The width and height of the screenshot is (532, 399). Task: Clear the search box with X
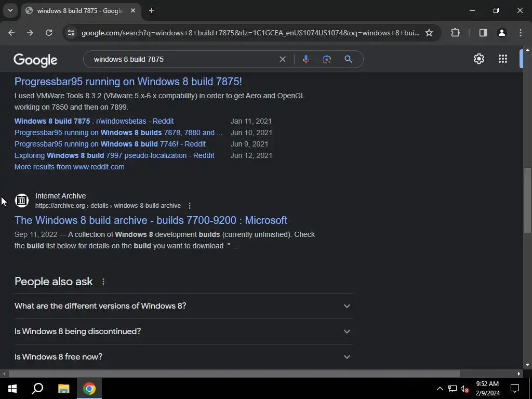coord(282,59)
